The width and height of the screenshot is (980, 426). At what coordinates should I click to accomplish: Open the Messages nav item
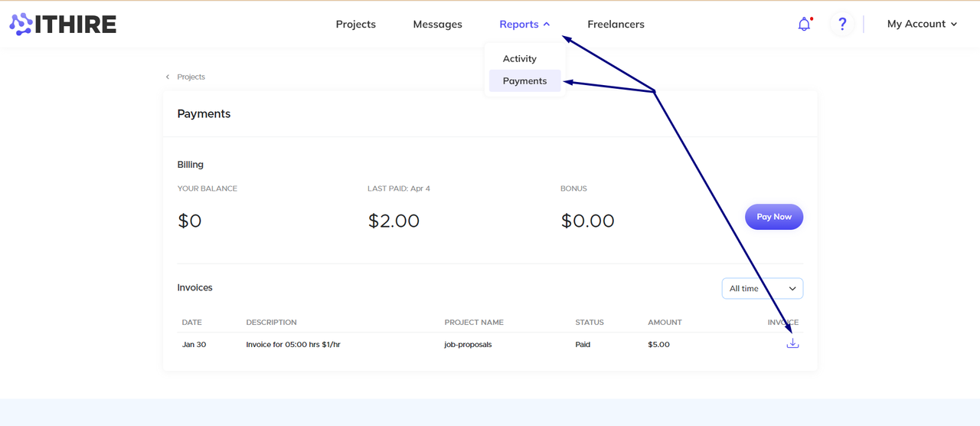[x=438, y=25]
